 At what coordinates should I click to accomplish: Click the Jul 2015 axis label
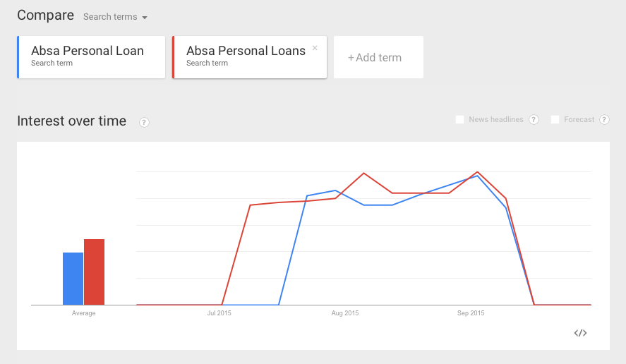(219, 313)
